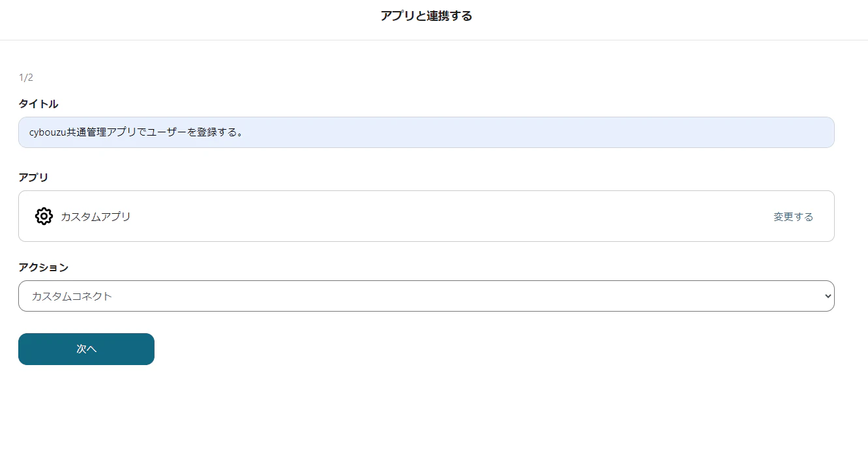
Task: Open the 変更する link to change app
Action: (793, 216)
